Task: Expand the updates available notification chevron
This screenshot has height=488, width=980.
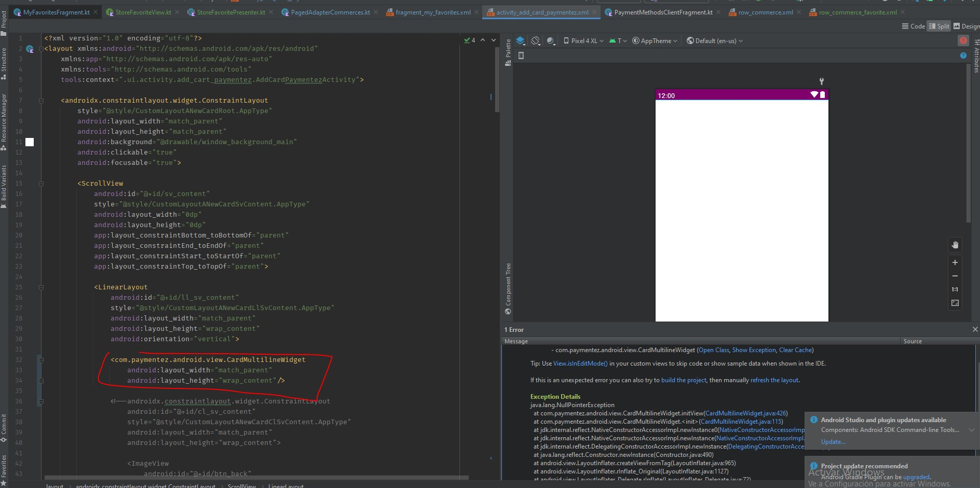Action: [972, 430]
